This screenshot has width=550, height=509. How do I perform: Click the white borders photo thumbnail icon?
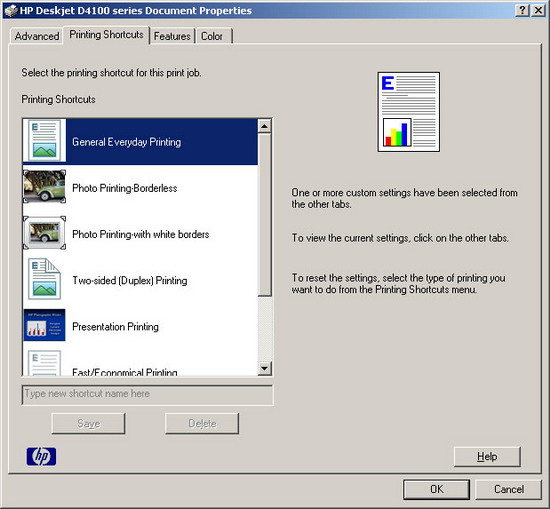tap(44, 233)
